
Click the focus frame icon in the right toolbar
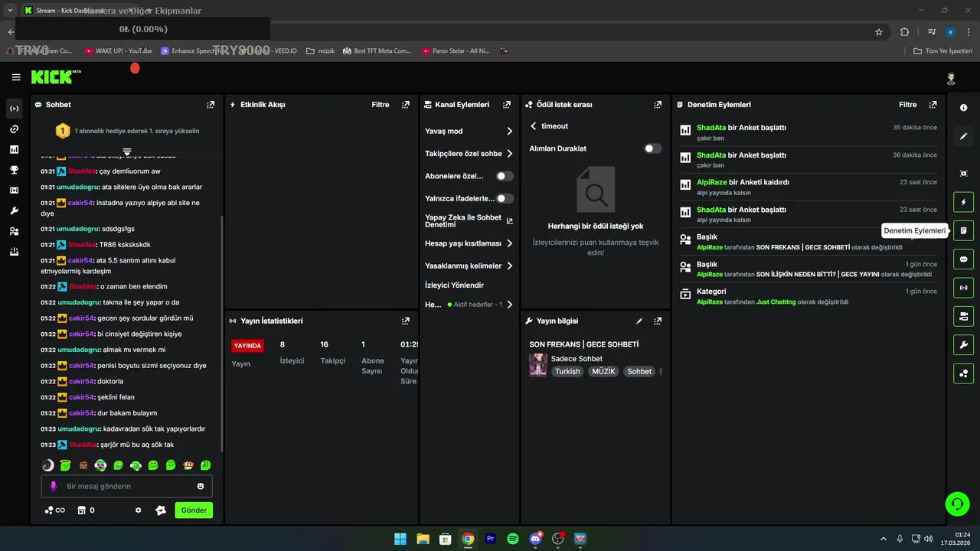click(963, 174)
